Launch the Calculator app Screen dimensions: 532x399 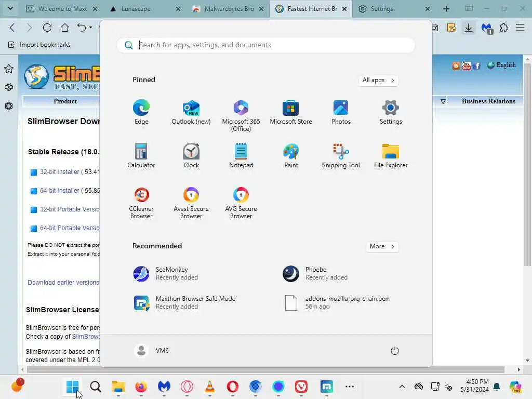141,156
